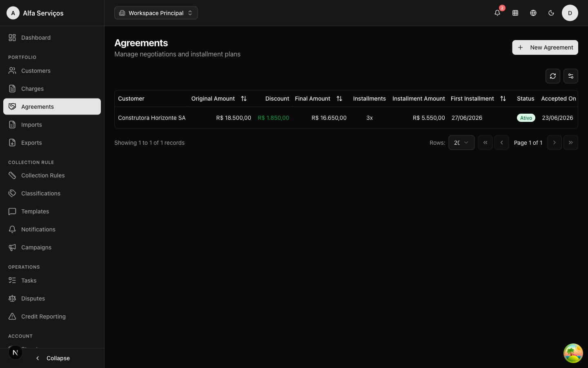Screen dimensions: 588x368
Task: Click the Notifications bell sidebar icon
Action: tap(12, 229)
